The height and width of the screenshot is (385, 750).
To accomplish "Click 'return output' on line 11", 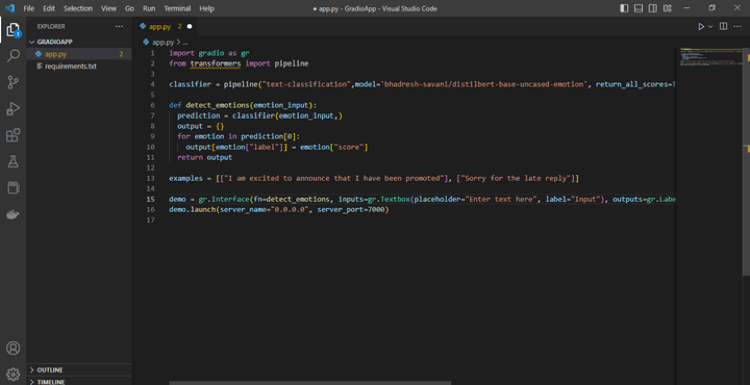I will 205,157.
